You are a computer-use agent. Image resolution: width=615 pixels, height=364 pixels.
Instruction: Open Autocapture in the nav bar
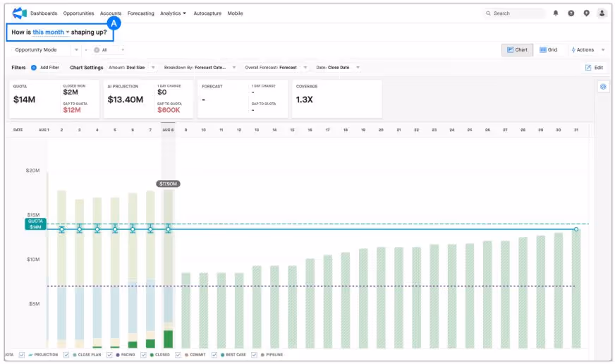(207, 13)
